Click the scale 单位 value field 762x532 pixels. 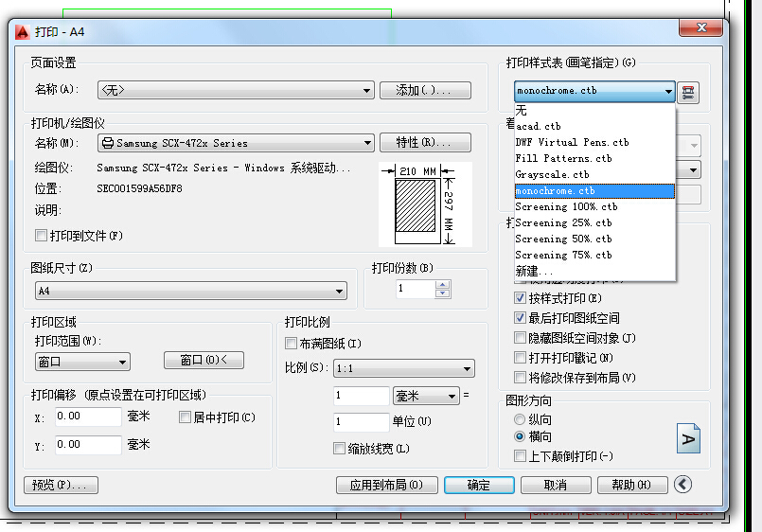pyautogui.click(x=361, y=421)
